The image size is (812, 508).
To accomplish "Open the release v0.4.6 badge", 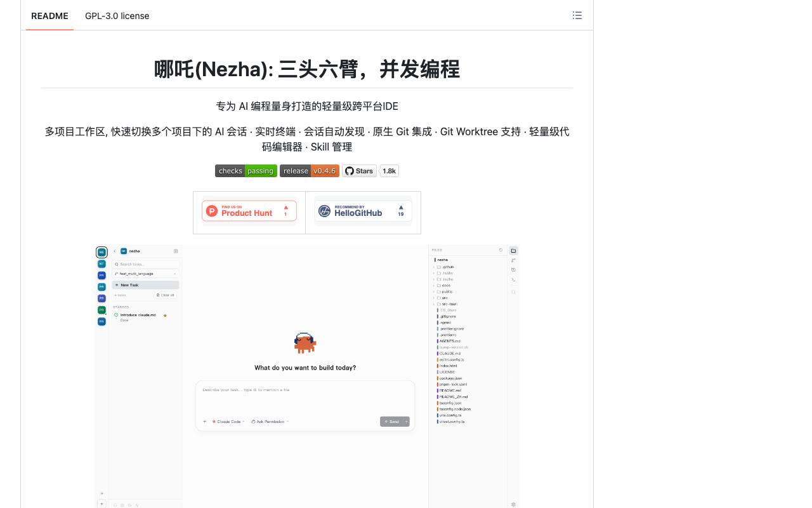I will (310, 171).
